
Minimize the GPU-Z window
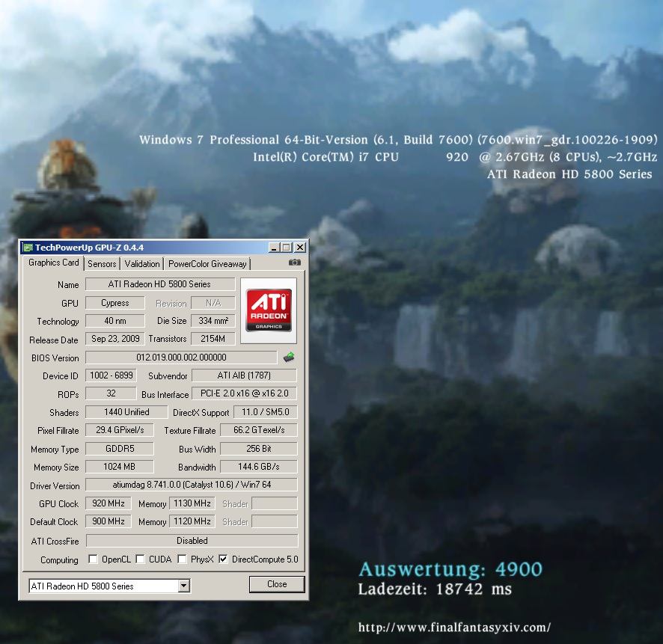[x=274, y=248]
